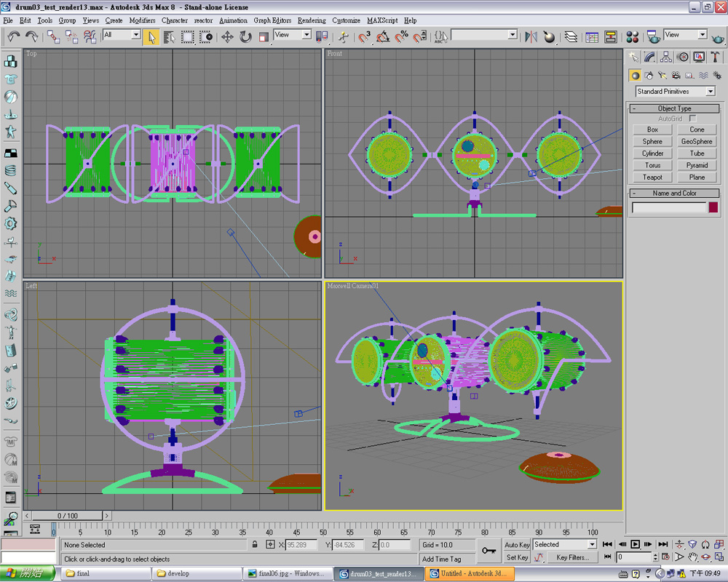Open Select by Name list tool
Viewport: 728px width, 582px height.
click(169, 36)
